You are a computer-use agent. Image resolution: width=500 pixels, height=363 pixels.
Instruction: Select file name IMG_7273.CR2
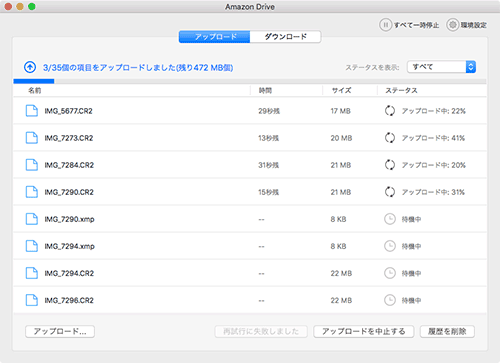point(69,138)
